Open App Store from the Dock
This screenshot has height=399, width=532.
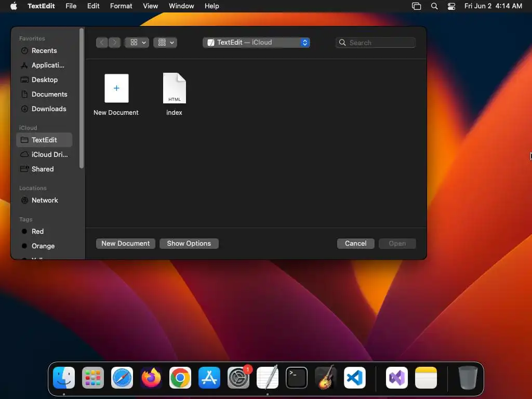point(209,378)
